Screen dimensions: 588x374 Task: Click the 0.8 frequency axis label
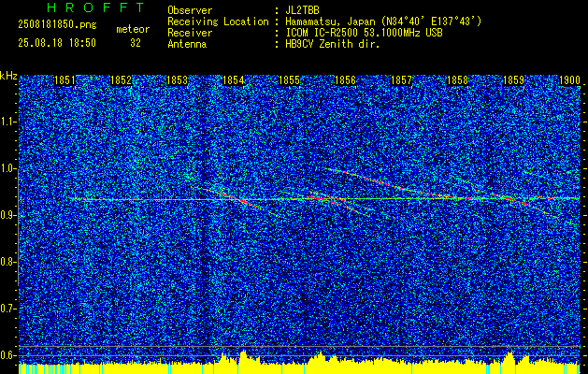click(8, 262)
